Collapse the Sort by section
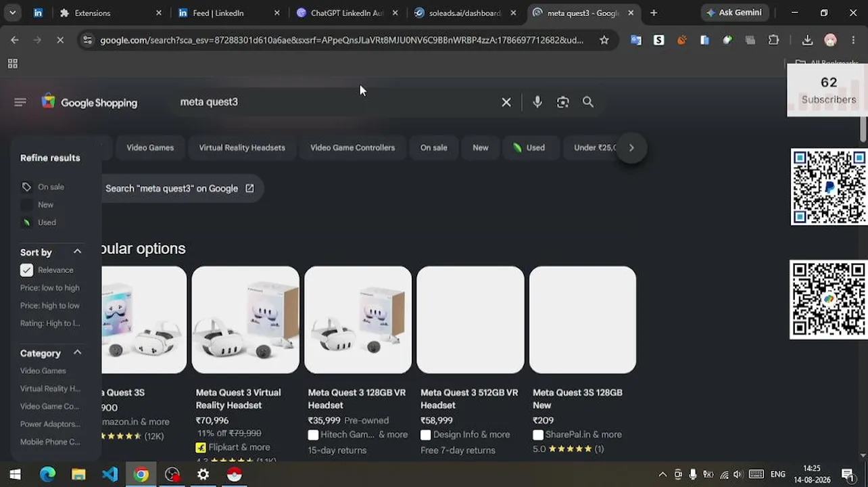 [77, 252]
